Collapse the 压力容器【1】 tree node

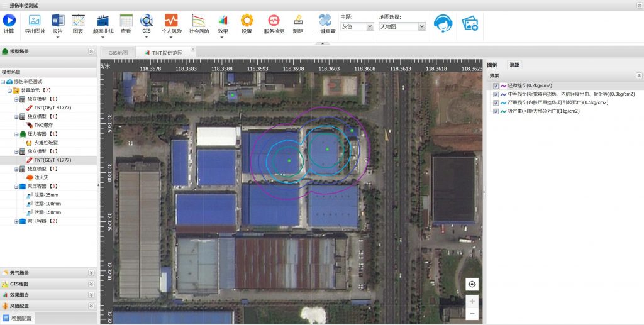16,134
